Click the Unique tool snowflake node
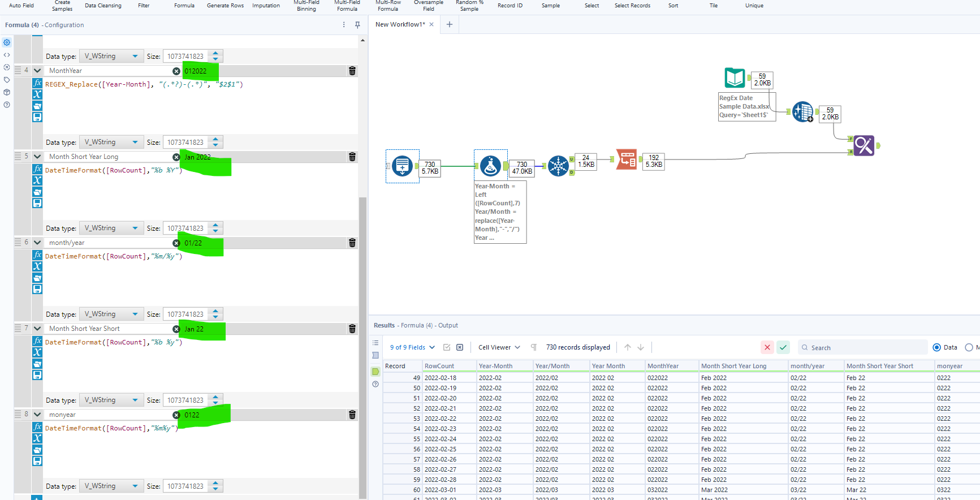Viewport: 980px width, 500px height. 558,166
